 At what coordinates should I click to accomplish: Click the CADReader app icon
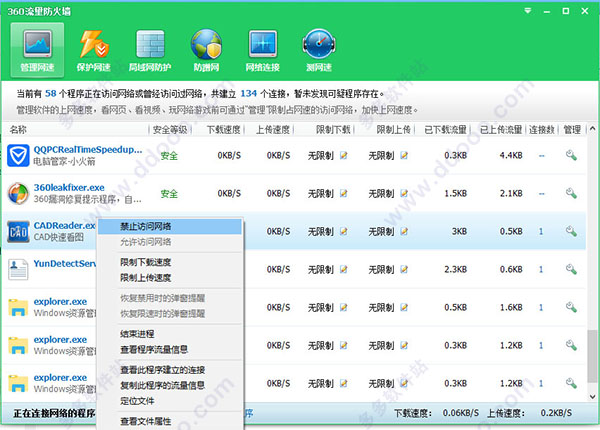pyautogui.click(x=18, y=231)
